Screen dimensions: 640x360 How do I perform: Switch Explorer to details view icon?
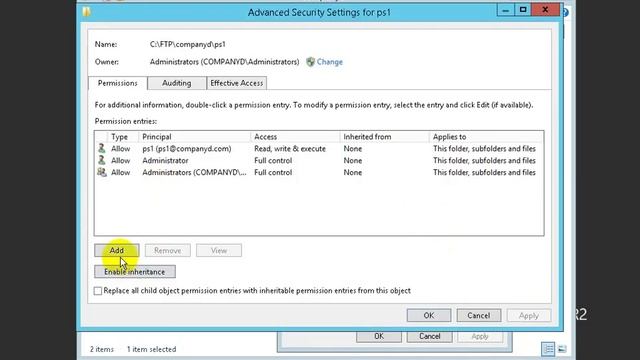pos(548,349)
